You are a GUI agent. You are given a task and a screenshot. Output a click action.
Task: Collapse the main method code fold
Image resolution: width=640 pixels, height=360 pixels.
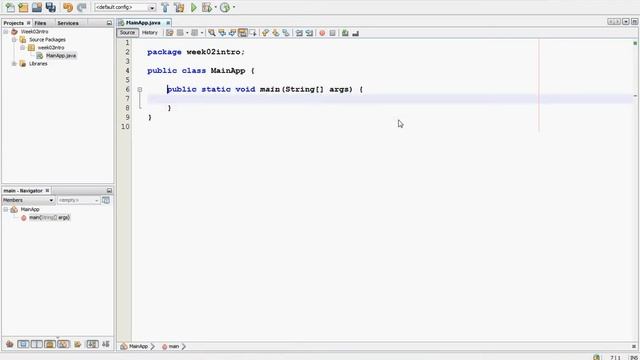point(140,89)
